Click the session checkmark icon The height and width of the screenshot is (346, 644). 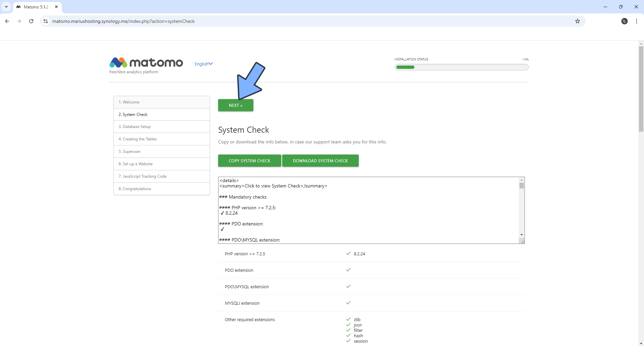point(348,341)
